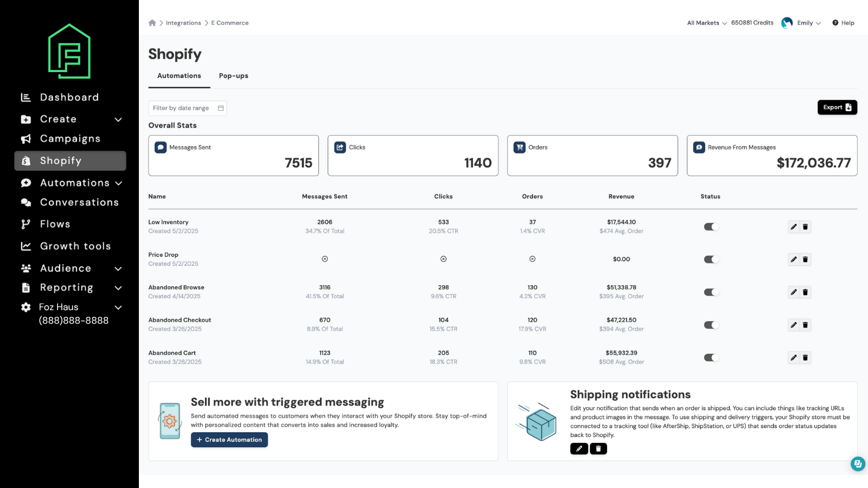Image resolution: width=868 pixels, height=488 pixels.
Task: Click the Abandoned Cart automation name
Action: (173, 353)
